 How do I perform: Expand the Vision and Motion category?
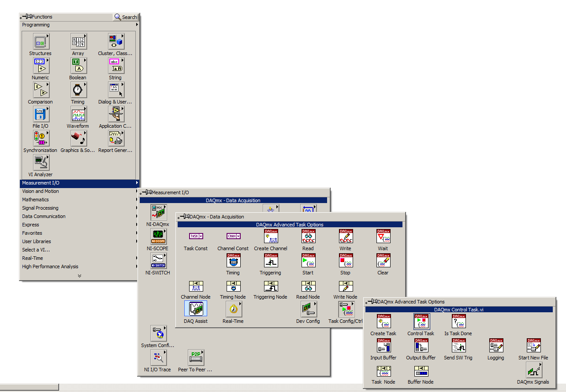(x=80, y=192)
